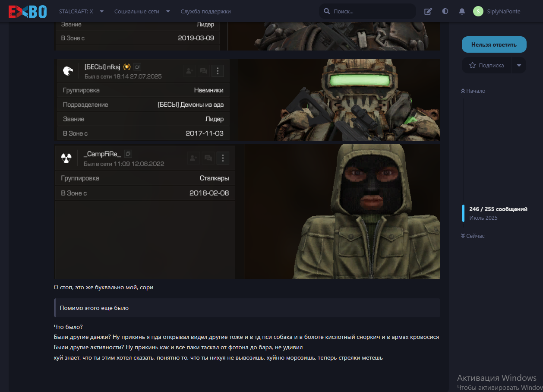The width and height of the screenshot is (543, 392).
Task: Click the blue post scrubber handle
Action: pyautogui.click(x=463, y=213)
